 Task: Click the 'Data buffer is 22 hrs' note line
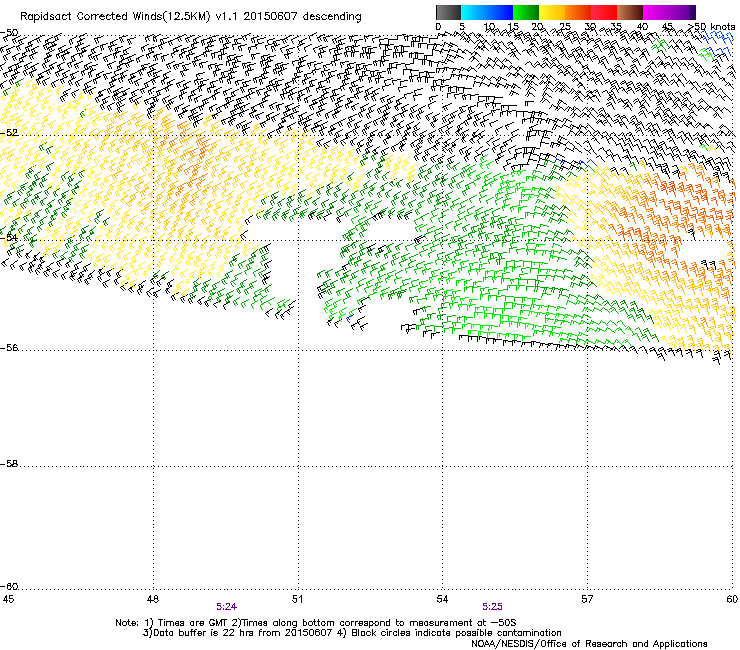pos(352,633)
